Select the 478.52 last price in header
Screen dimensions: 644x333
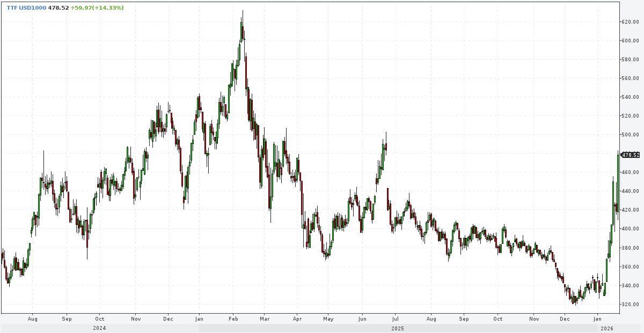pyautogui.click(x=58, y=8)
